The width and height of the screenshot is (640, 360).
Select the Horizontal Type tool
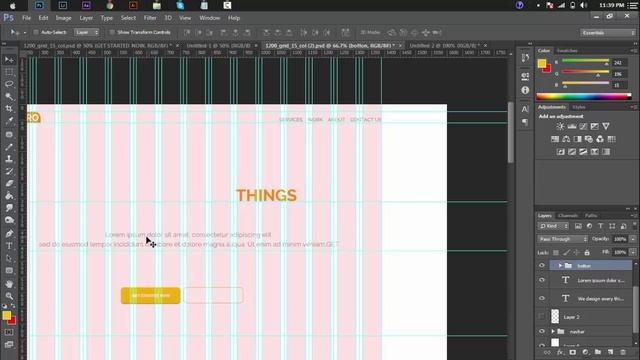coord(9,246)
